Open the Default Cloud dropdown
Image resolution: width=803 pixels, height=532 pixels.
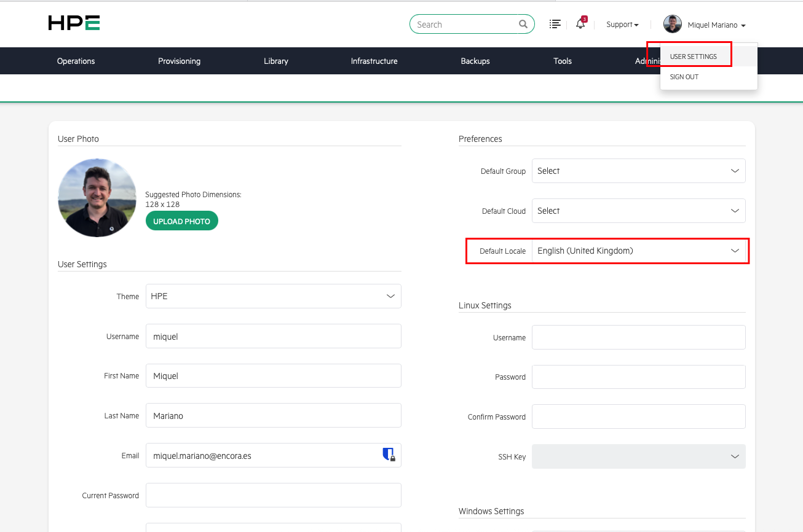(x=638, y=211)
